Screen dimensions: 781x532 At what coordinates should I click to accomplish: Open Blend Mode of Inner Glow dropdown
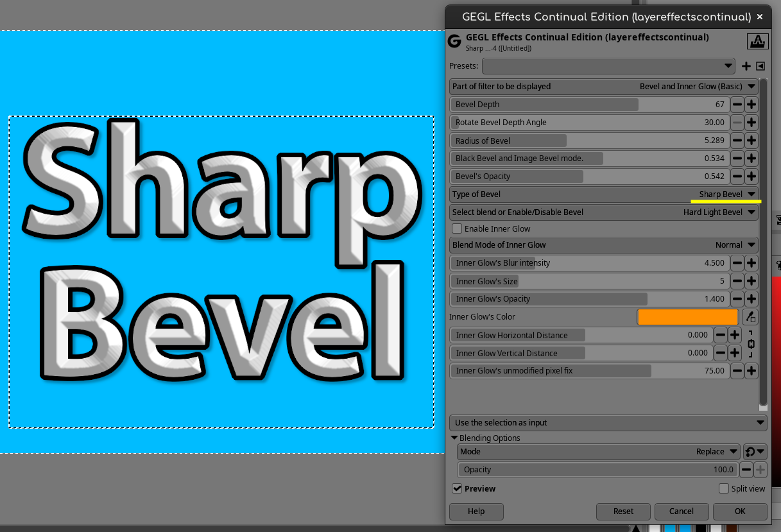pos(604,245)
